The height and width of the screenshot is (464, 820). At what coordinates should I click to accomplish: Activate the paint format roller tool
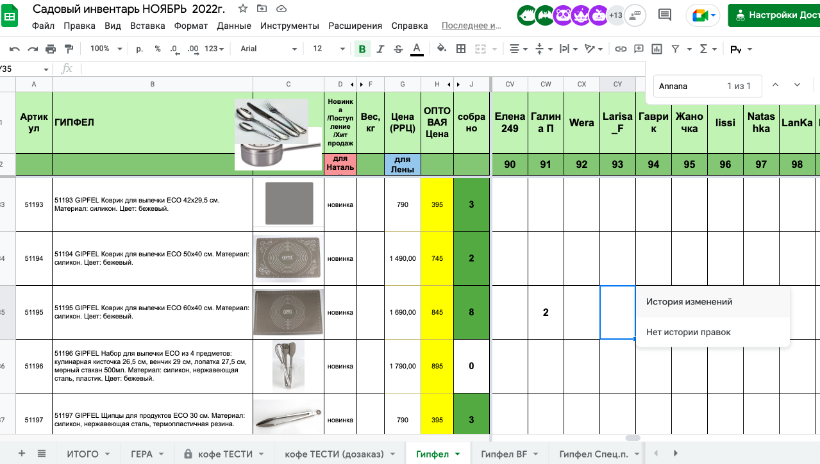tap(67, 48)
